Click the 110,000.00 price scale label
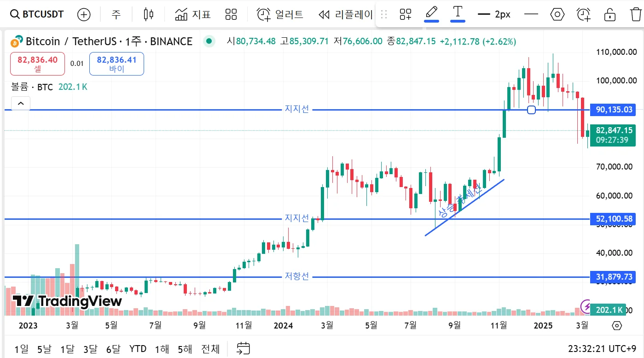 [x=616, y=52]
